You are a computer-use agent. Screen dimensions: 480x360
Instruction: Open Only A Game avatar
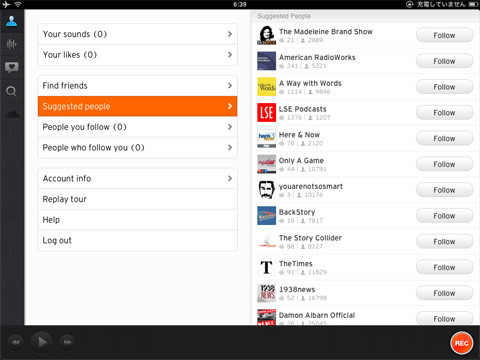(266, 164)
